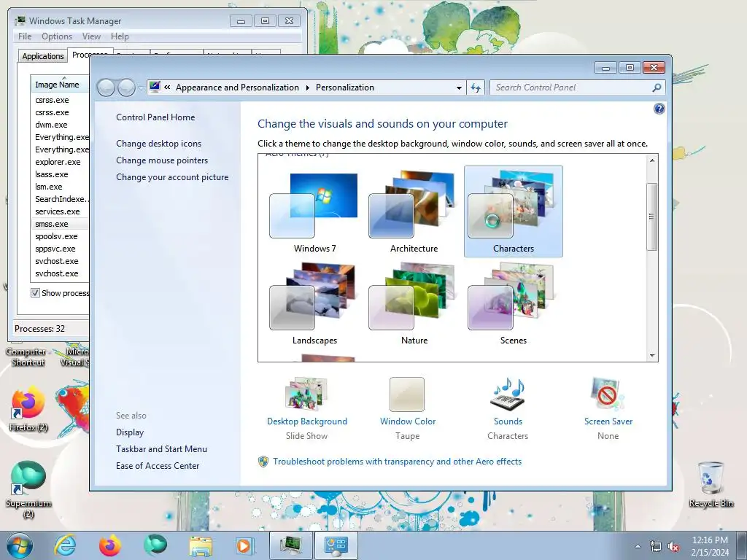Click the search magnifier in Control Panel
The image size is (747, 560).
coord(657,87)
